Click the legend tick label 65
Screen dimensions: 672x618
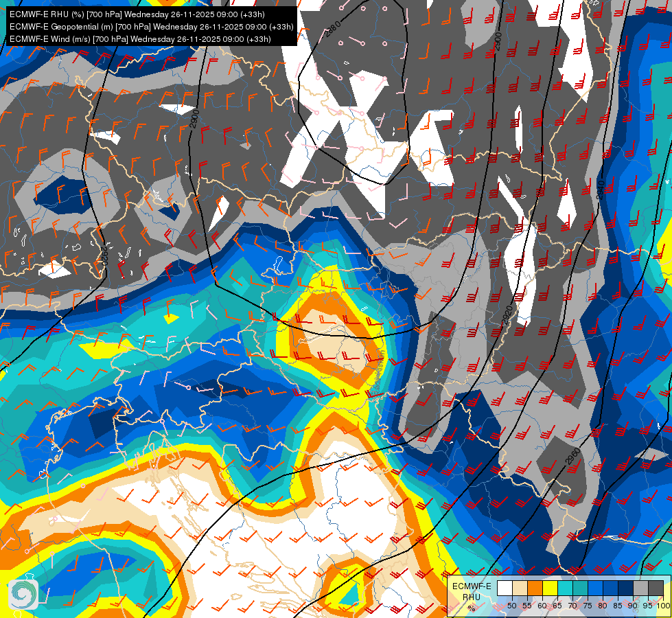coord(557,606)
